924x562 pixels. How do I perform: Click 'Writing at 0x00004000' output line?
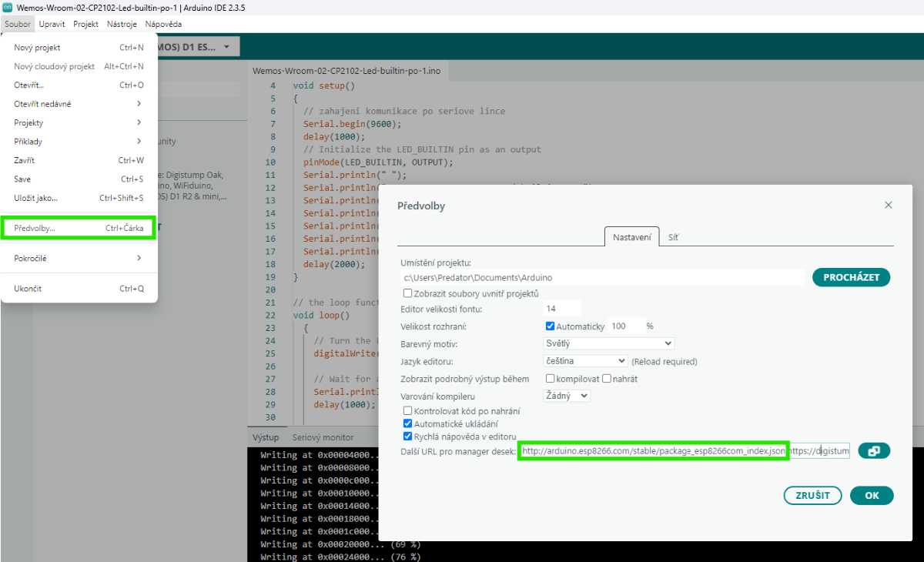[320, 455]
